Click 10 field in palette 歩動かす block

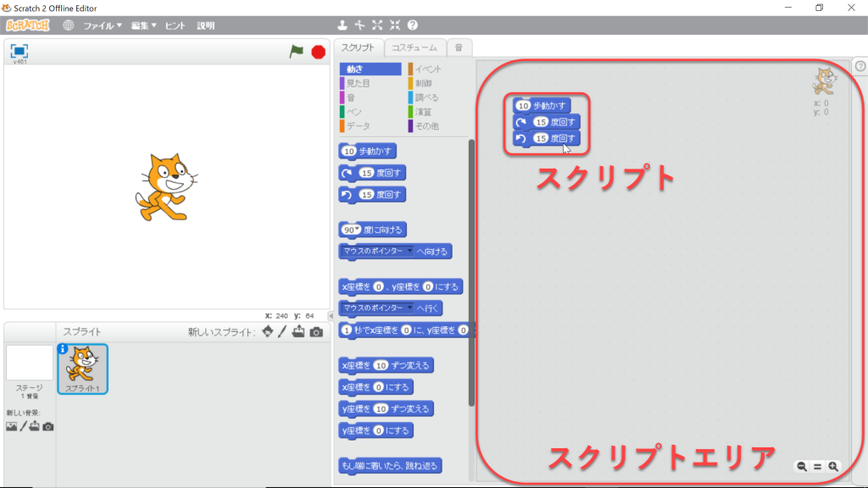pos(348,151)
